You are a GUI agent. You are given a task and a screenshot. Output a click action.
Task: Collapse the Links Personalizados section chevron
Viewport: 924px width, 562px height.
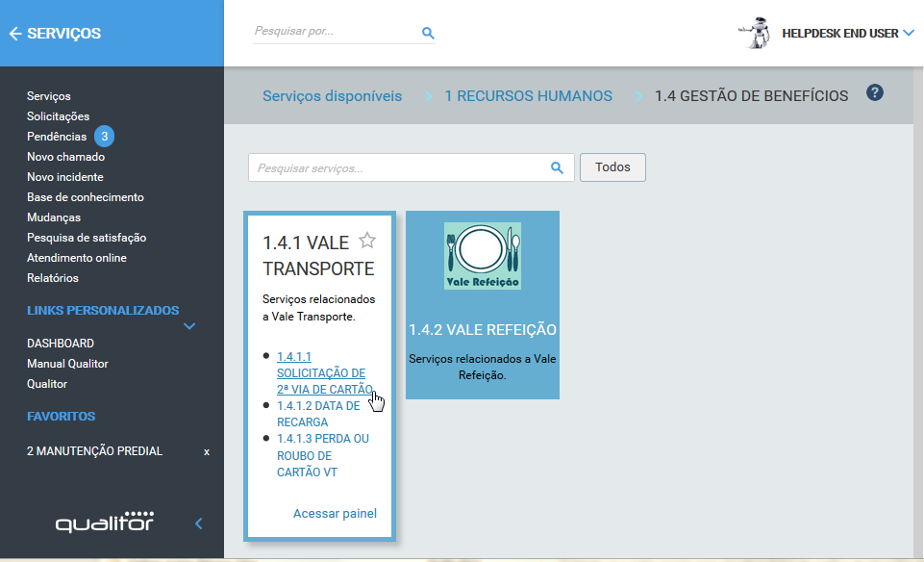(x=189, y=326)
